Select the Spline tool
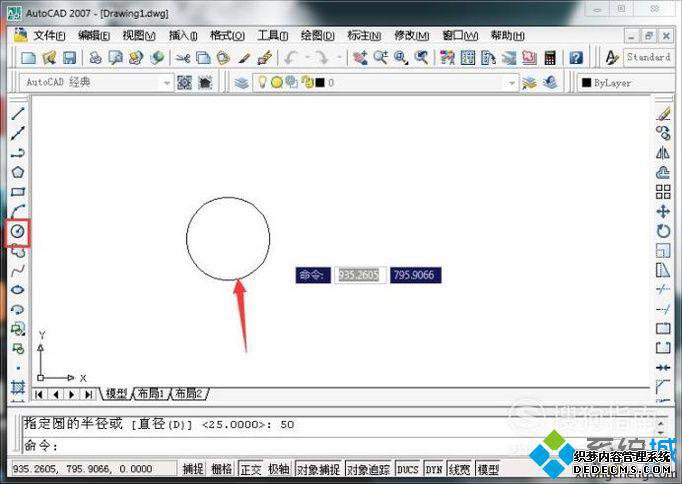682x484 pixels. coord(17,270)
